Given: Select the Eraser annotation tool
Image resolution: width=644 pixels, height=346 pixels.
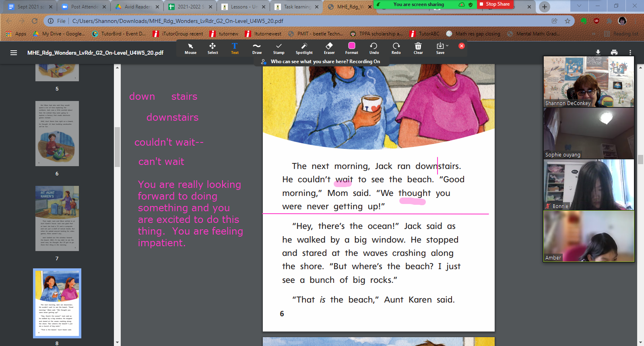Looking at the screenshot, I should pyautogui.click(x=329, y=48).
